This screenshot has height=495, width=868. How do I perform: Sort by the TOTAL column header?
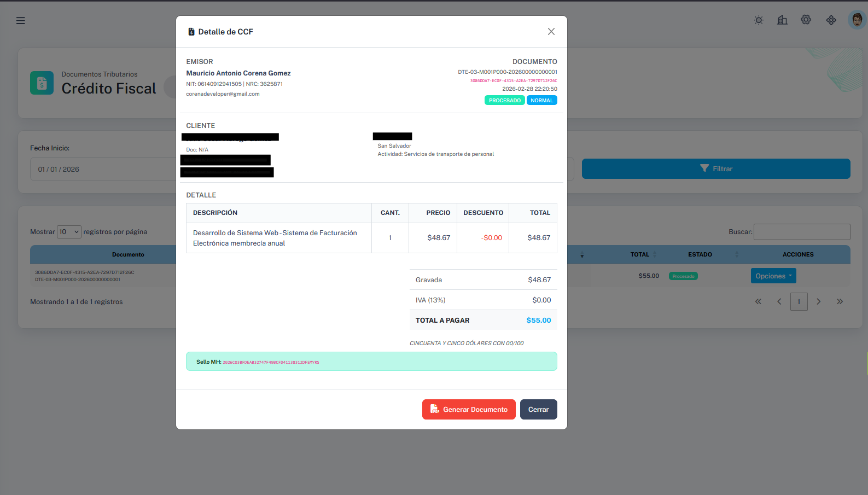click(x=640, y=255)
